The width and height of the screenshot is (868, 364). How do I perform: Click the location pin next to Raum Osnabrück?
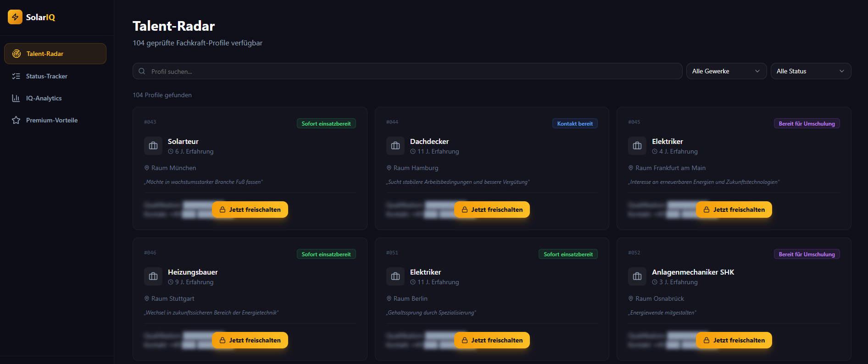[x=631, y=298]
